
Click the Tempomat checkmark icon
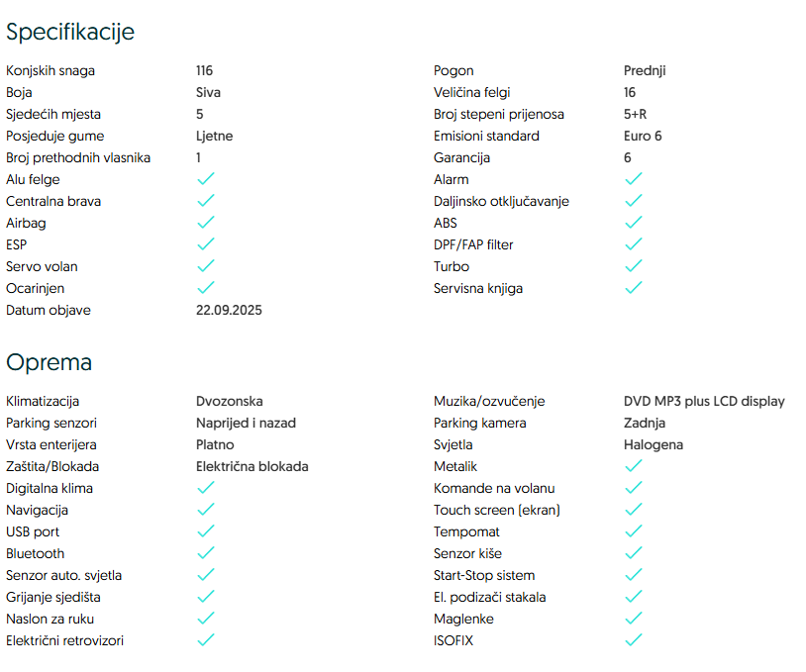pyautogui.click(x=634, y=531)
